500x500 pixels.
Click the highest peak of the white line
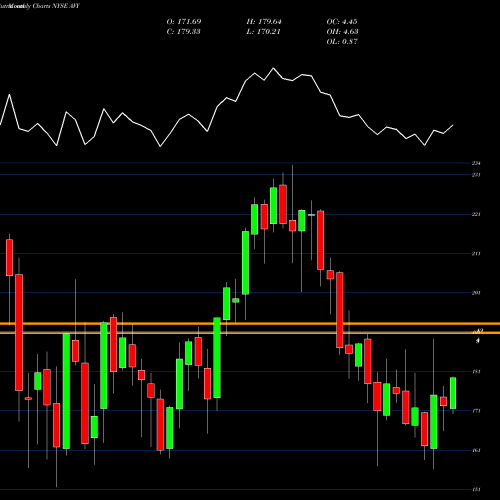coord(274,68)
